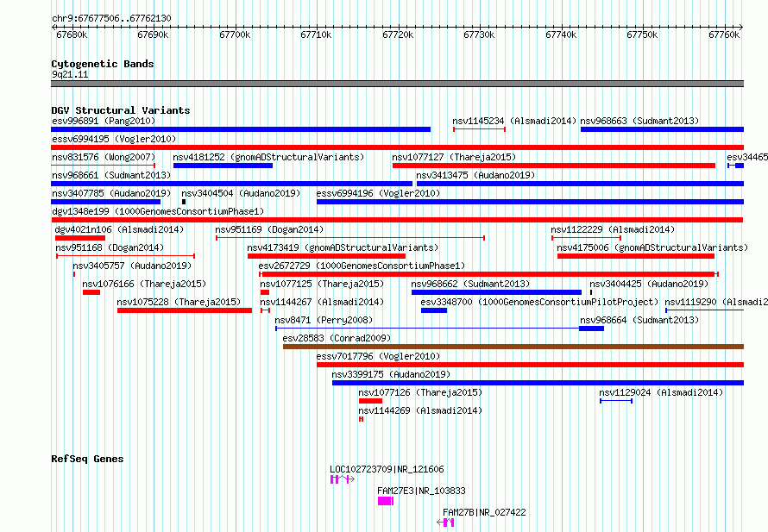The height and width of the screenshot is (532, 768).
Task: Click nsv951168 (Dogan2014) label
Action: [110, 247]
